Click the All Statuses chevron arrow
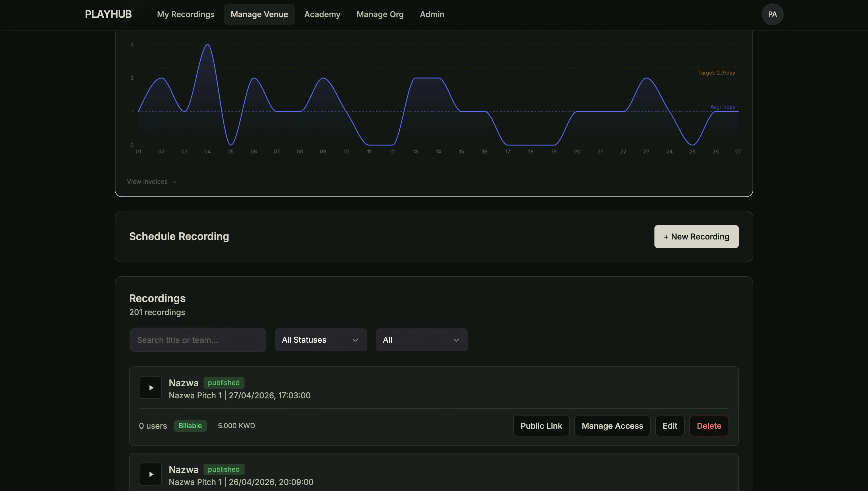Screen dimensions: 868x491 point(355,340)
